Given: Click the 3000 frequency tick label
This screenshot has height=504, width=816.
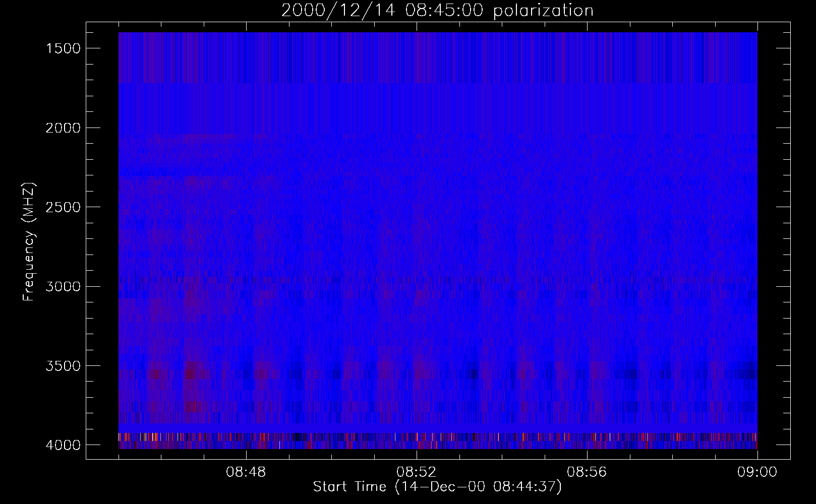Looking at the screenshot, I should 63,287.
